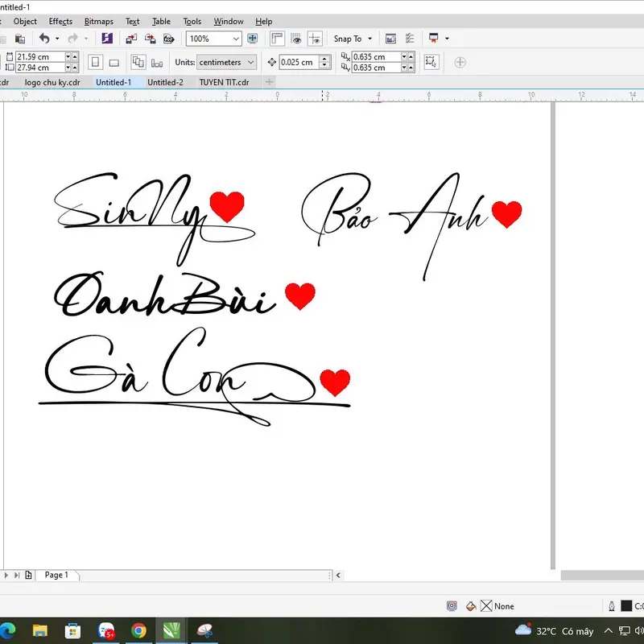Click the Full-screen preview icon
This screenshot has width=644, height=644.
point(252,39)
